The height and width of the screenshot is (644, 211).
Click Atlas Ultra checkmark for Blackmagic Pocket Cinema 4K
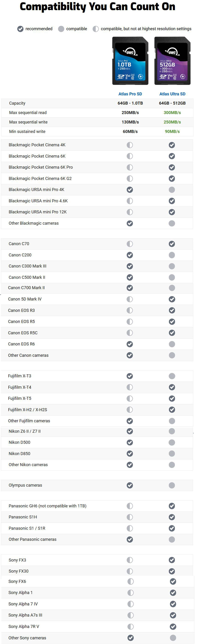point(172,145)
